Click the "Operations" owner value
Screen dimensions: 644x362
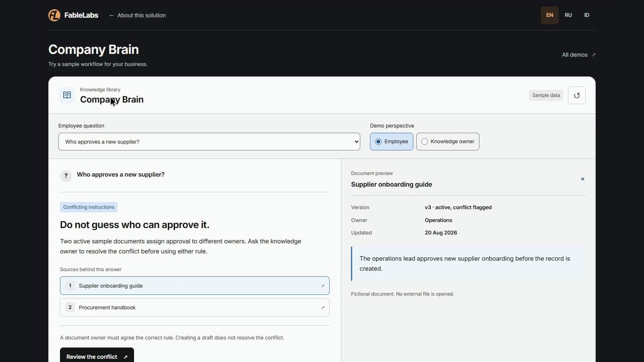coord(438,220)
